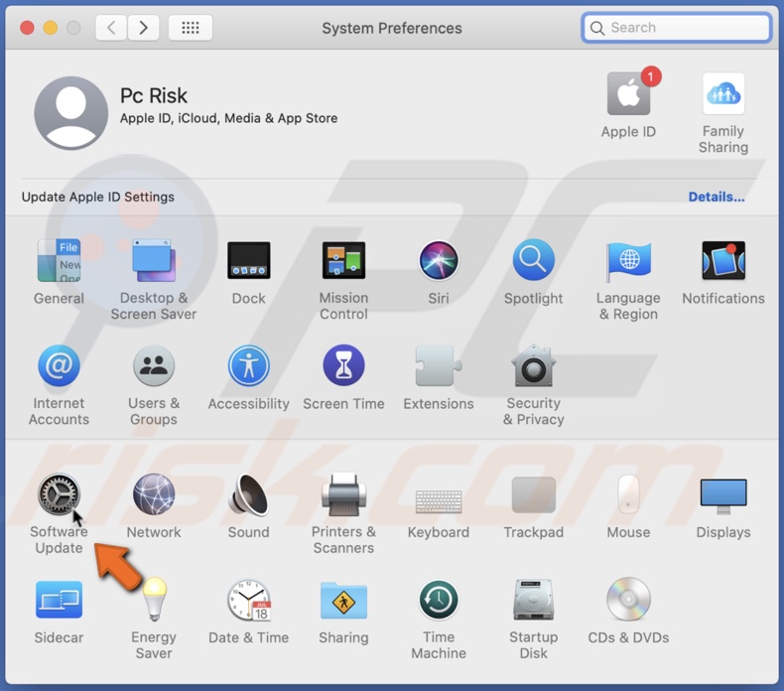Open Apple ID settings
The width and height of the screenshot is (784, 691).
(x=629, y=93)
